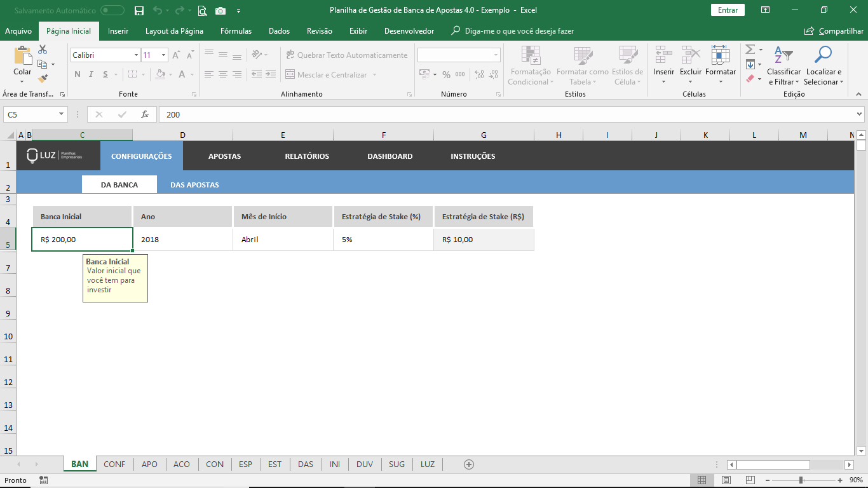Select the DAS sheet tab
The width and height of the screenshot is (868, 488).
click(306, 464)
